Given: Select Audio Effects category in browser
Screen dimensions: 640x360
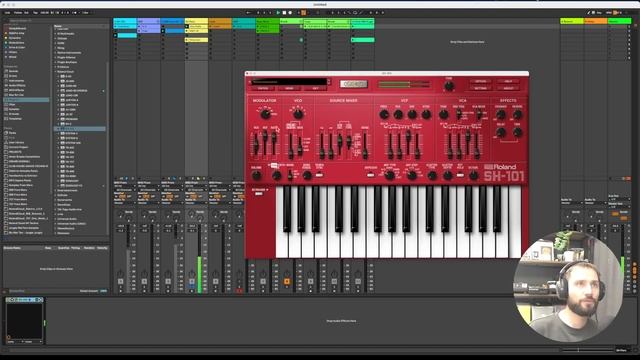Looking at the screenshot, I should point(17,85).
